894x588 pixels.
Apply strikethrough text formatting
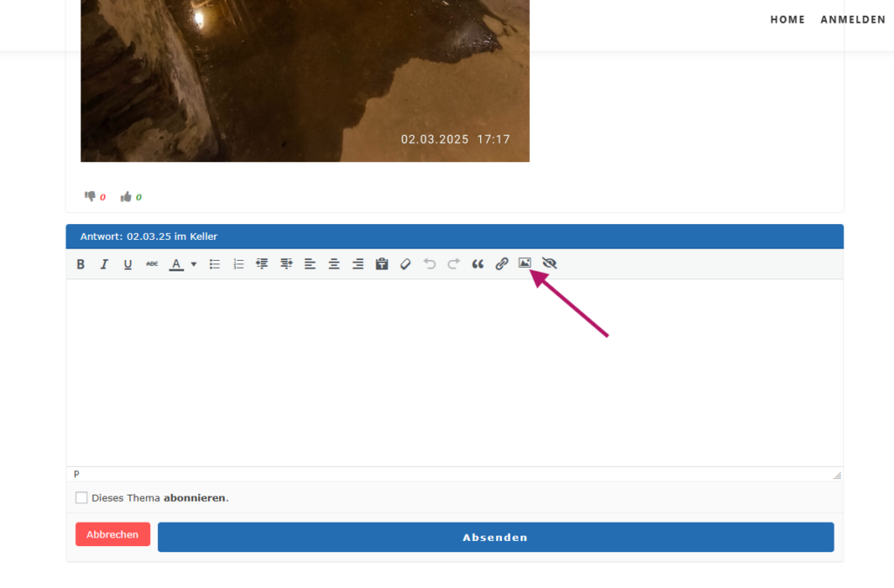(x=152, y=264)
